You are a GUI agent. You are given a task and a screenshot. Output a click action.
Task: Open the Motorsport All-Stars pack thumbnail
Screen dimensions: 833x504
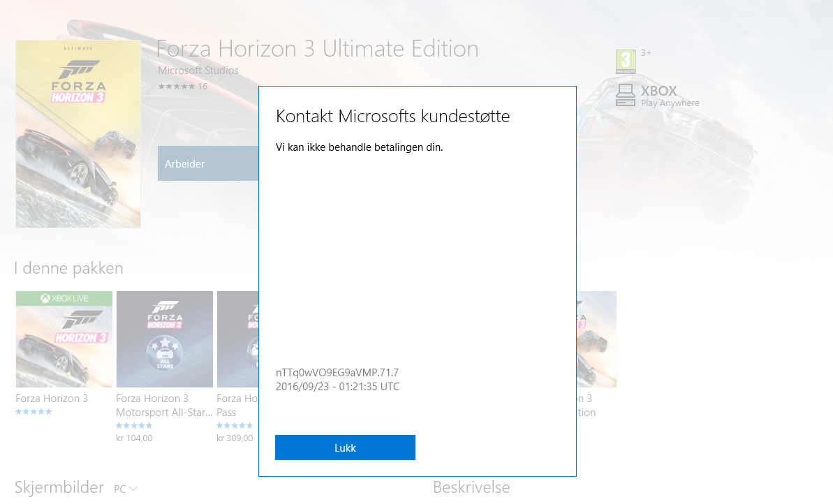point(165,339)
